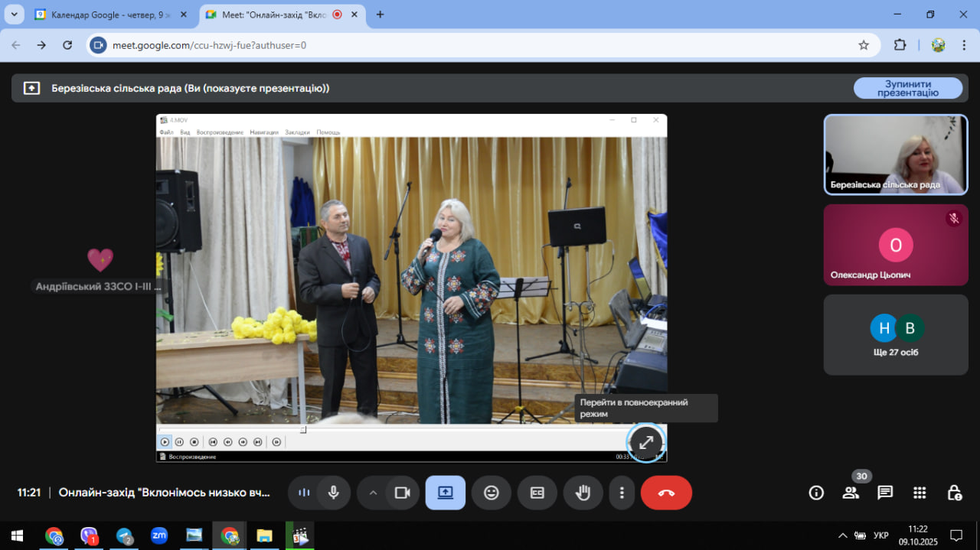Open meeting details info icon

(x=816, y=493)
